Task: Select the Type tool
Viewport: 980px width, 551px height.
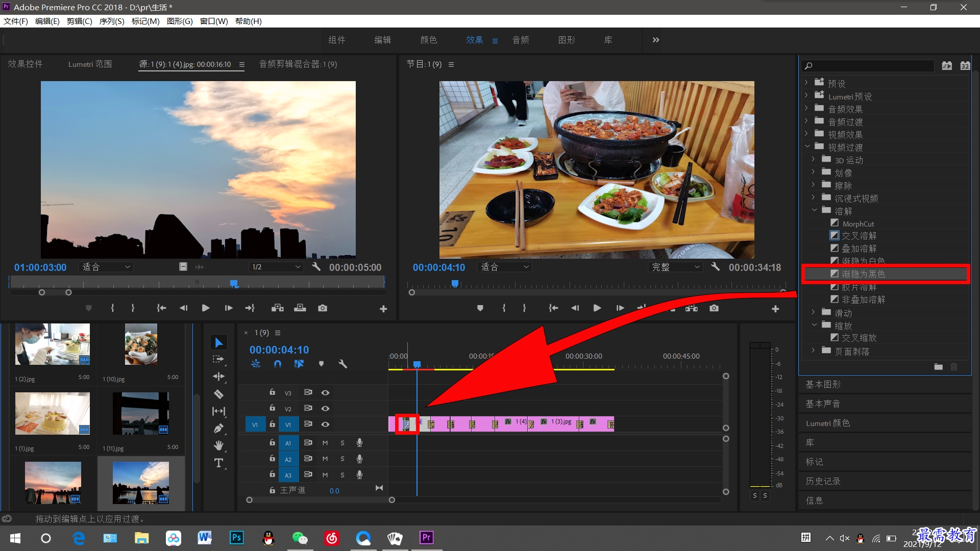Action: point(218,463)
